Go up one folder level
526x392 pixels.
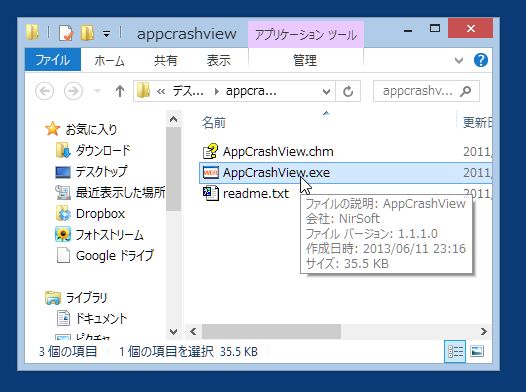click(x=120, y=91)
